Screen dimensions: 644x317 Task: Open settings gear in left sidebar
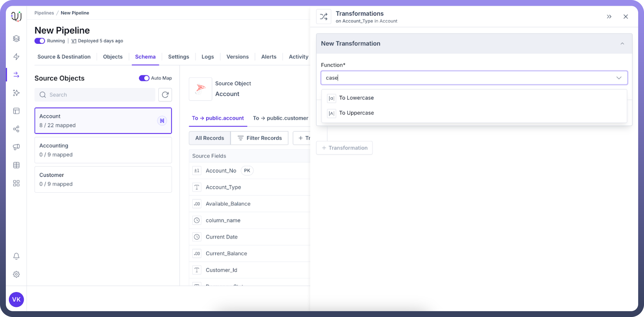pos(16,274)
